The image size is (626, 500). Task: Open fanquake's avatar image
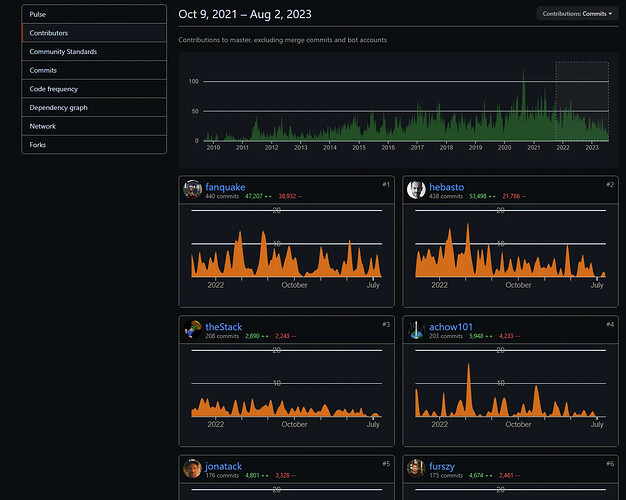point(192,189)
